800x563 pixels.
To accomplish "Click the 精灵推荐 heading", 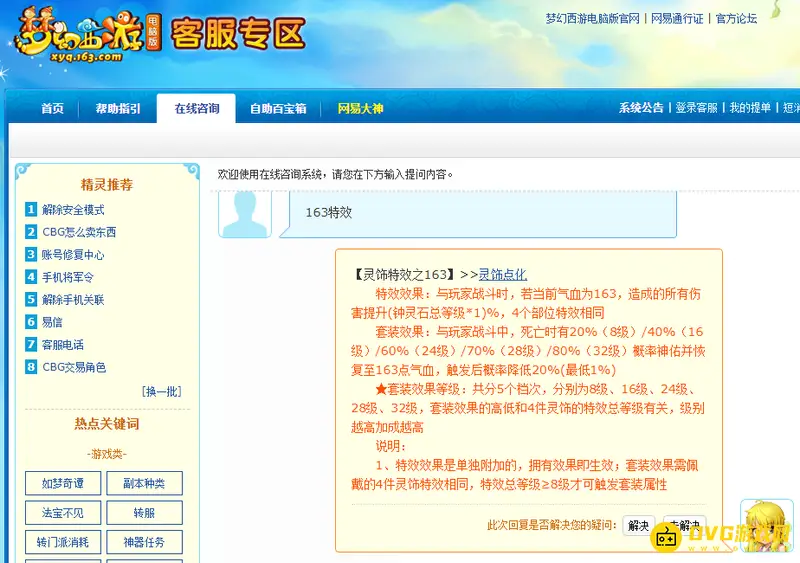I will pyautogui.click(x=107, y=184).
